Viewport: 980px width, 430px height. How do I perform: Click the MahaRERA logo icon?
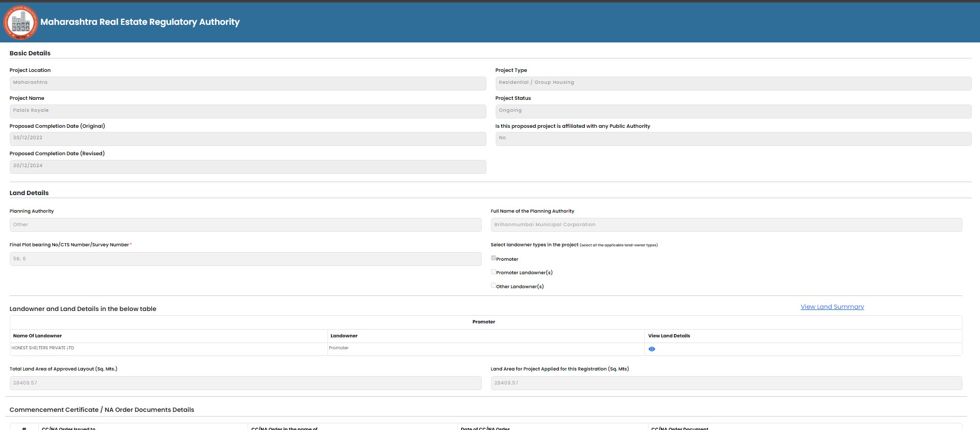[21, 23]
